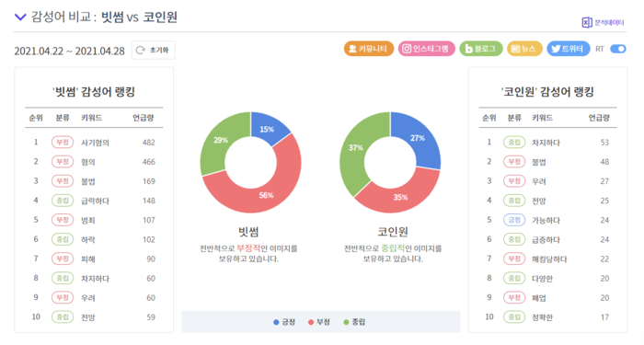Click the reset refresh arrow icon

(x=141, y=50)
